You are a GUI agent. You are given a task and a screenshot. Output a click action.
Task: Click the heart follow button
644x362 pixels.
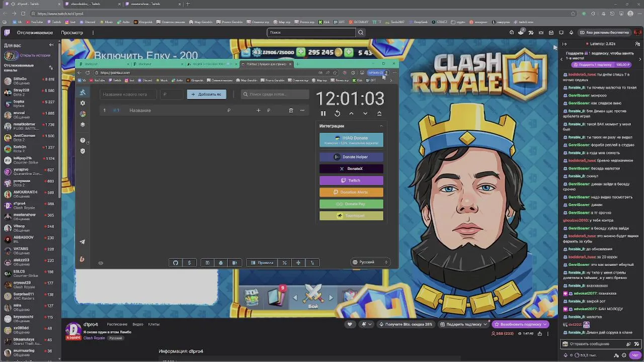click(350, 324)
